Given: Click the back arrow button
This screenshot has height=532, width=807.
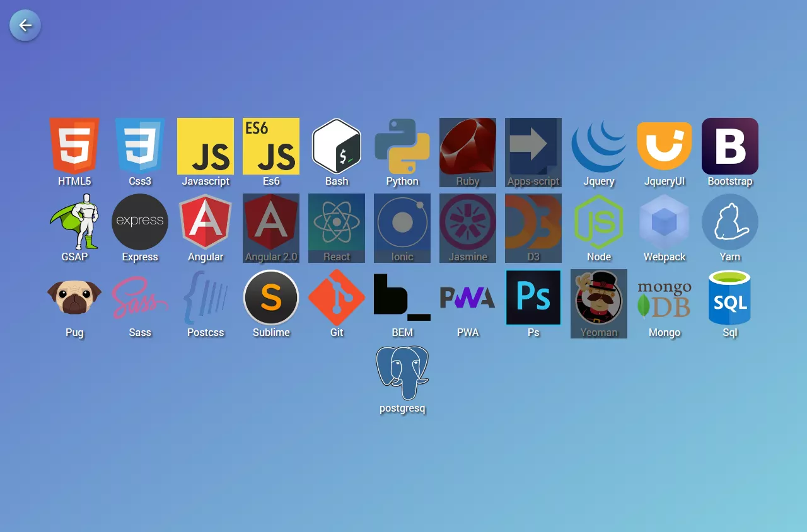Looking at the screenshot, I should (25, 25).
